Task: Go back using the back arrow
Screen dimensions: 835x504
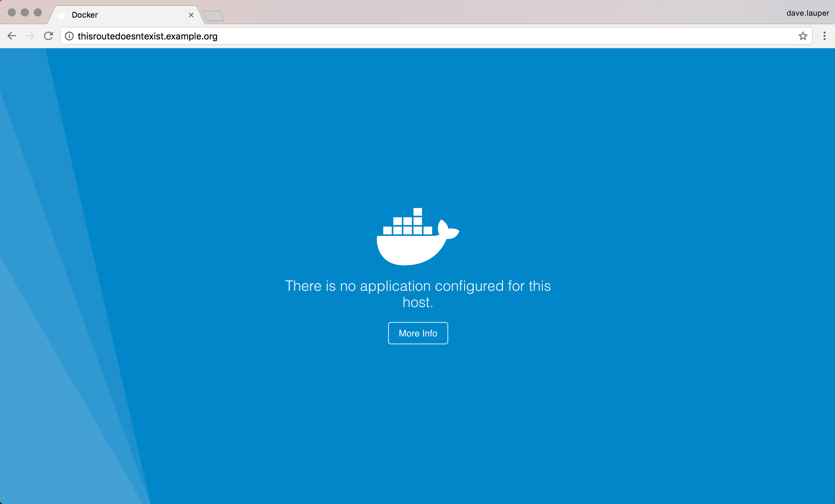Action: pos(12,36)
